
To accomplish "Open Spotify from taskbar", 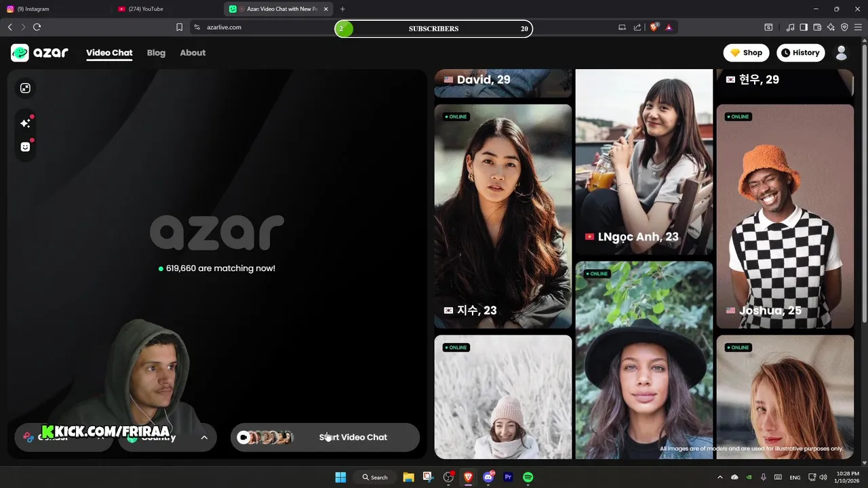I will point(528,477).
